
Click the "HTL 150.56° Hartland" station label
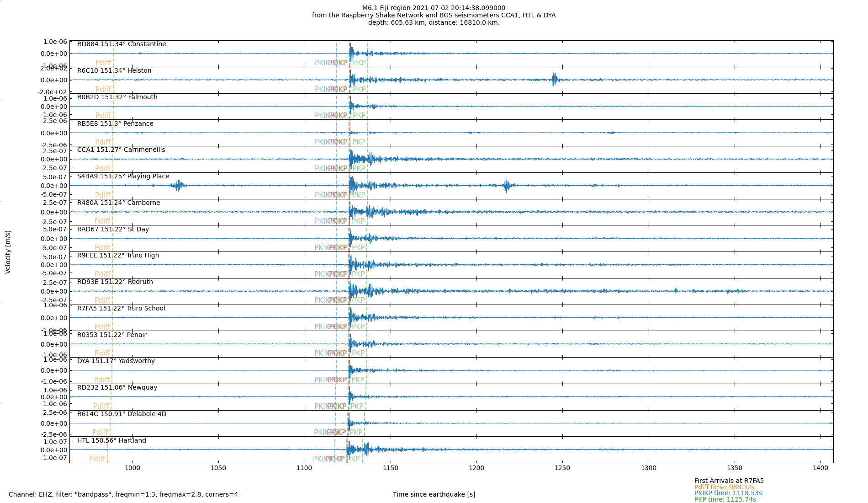(111, 440)
